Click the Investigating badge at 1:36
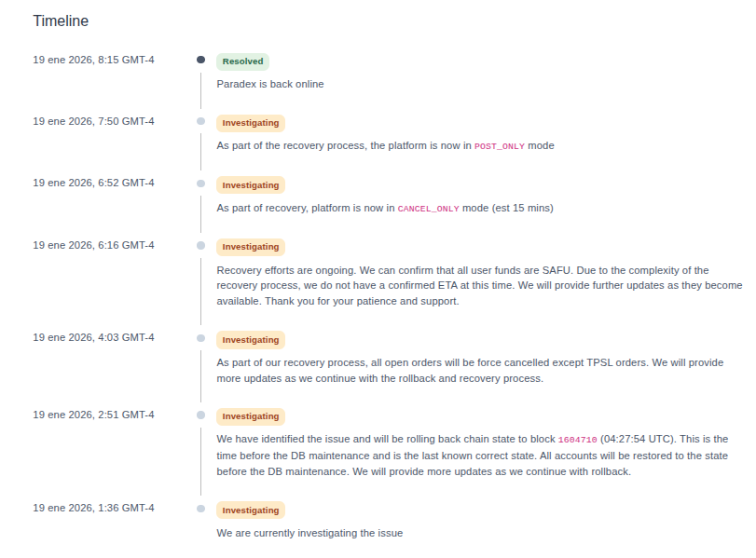 pos(250,510)
